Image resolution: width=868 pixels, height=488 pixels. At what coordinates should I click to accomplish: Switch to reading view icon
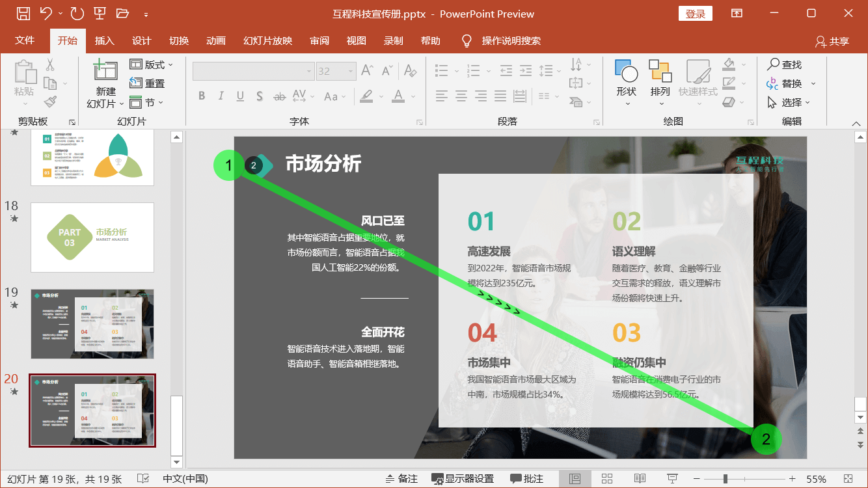pyautogui.click(x=640, y=479)
